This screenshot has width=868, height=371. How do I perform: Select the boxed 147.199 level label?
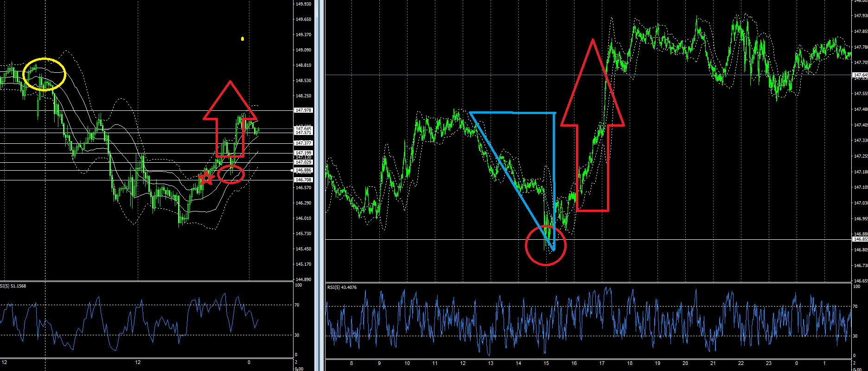tap(304, 153)
